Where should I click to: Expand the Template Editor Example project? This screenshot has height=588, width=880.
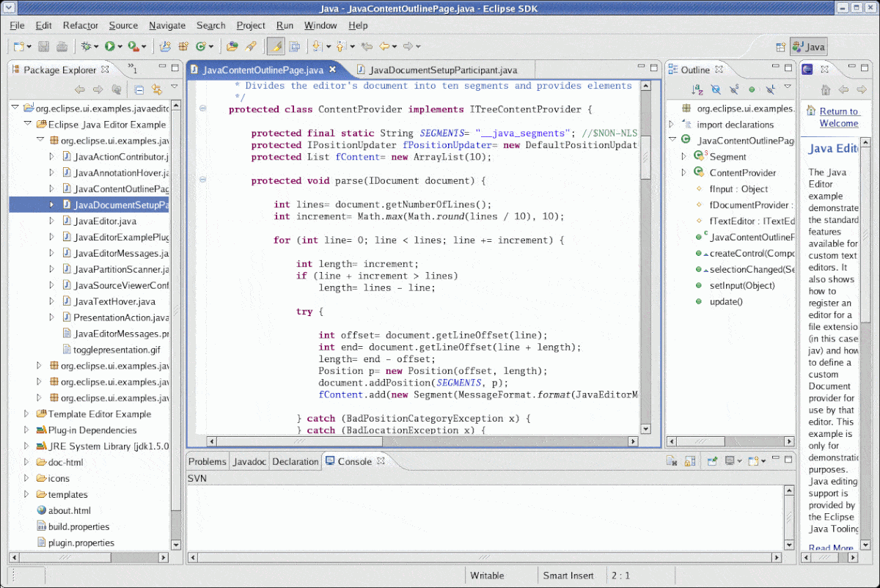27,414
